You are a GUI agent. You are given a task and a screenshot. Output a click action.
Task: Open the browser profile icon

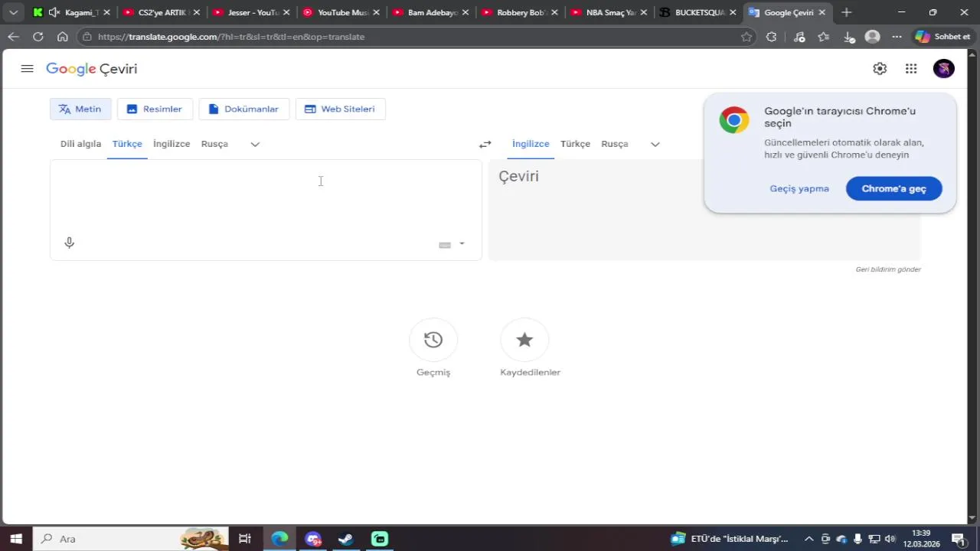pos(872,37)
